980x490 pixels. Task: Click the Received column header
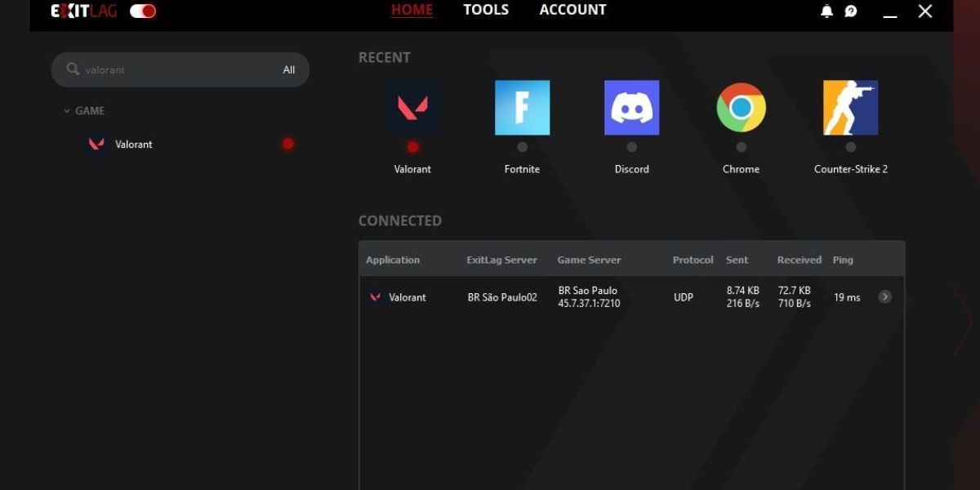point(800,260)
